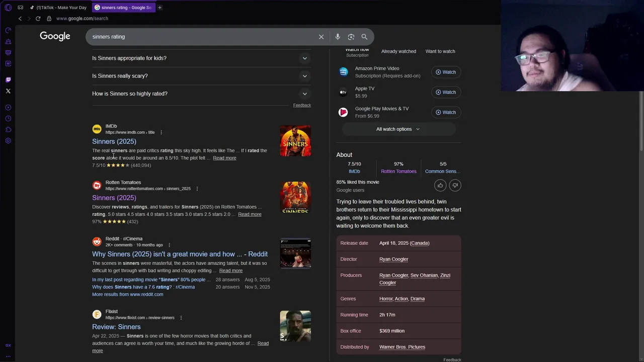The width and height of the screenshot is (644, 362).
Task: Click Read more on Rotten Tomatoes snippet
Action: click(250, 214)
